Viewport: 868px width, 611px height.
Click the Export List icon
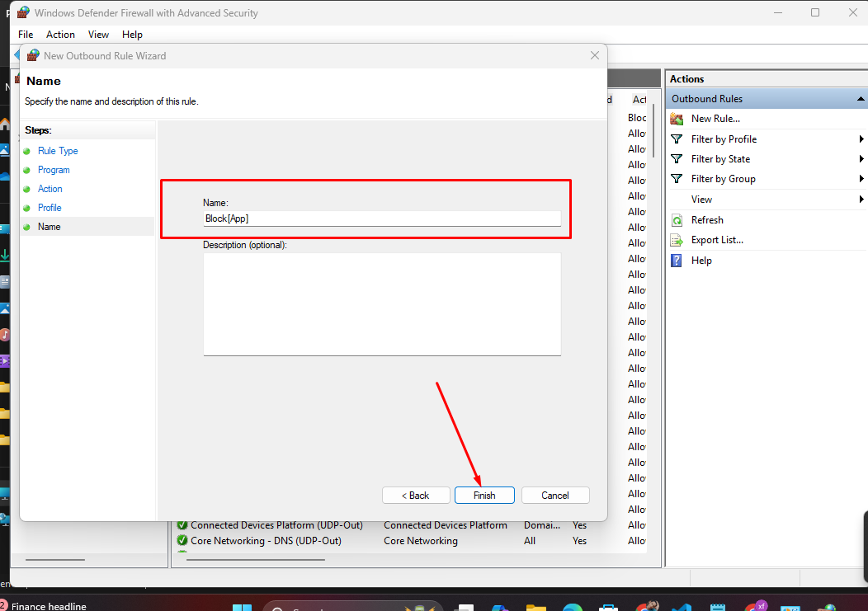tap(677, 240)
